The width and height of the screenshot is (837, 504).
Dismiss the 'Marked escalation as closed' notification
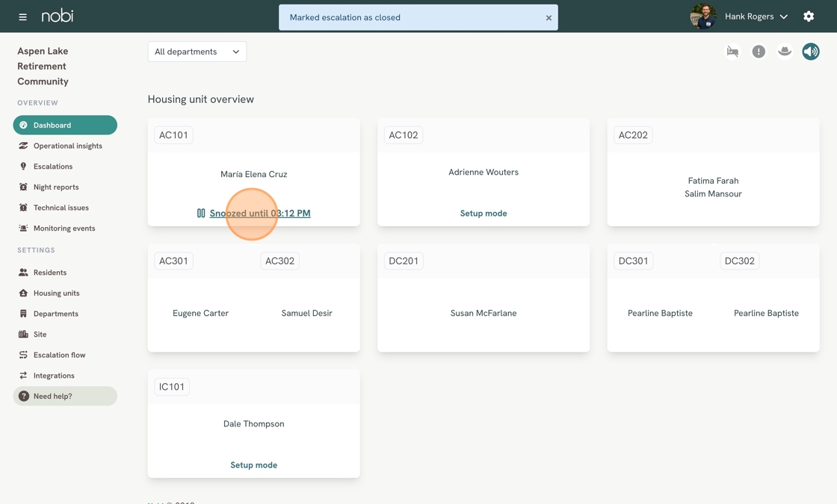(549, 18)
